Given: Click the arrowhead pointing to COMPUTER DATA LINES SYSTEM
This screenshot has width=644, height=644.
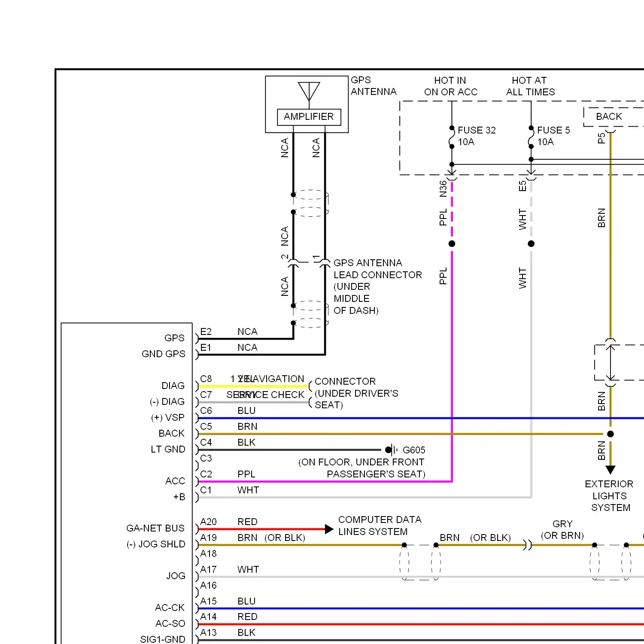Looking at the screenshot, I should 329,529.
